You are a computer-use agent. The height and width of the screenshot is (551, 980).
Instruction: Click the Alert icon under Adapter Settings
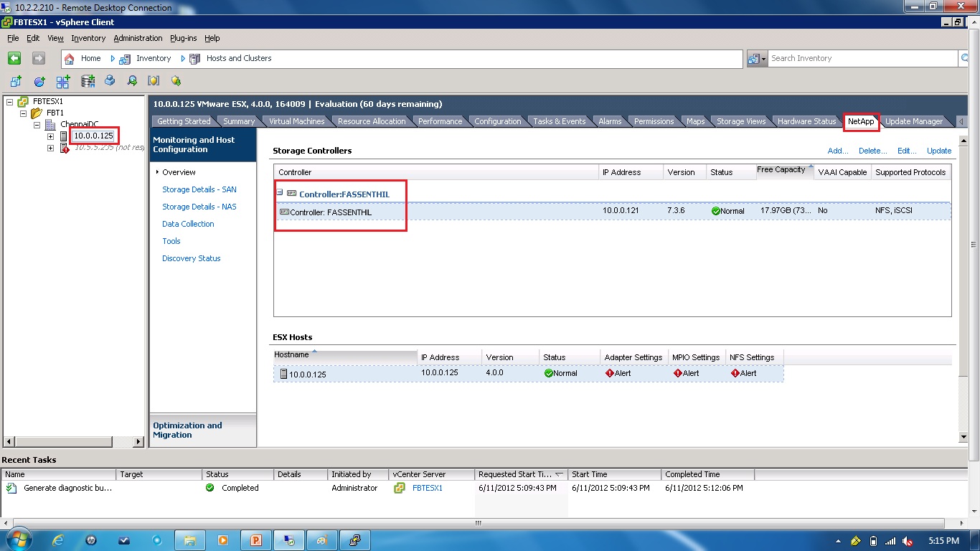(611, 373)
